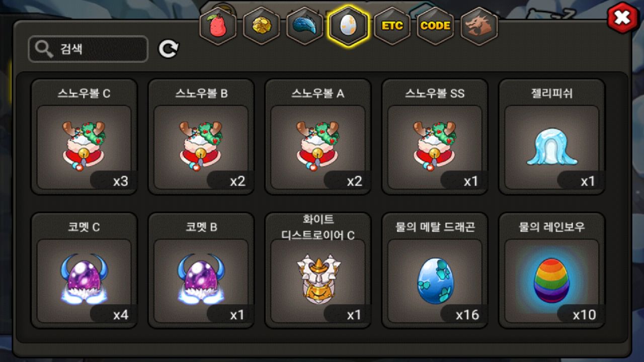Screen dimensions: 644x362
Task: Focus the 검색 search field
Action: 88,49
